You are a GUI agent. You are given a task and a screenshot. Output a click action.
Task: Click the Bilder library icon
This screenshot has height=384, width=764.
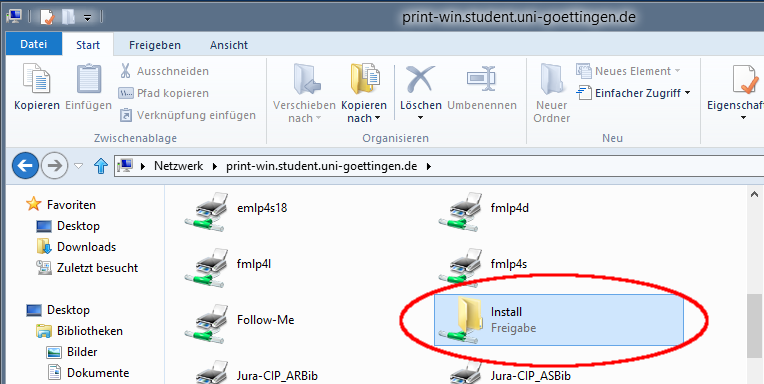click(54, 352)
